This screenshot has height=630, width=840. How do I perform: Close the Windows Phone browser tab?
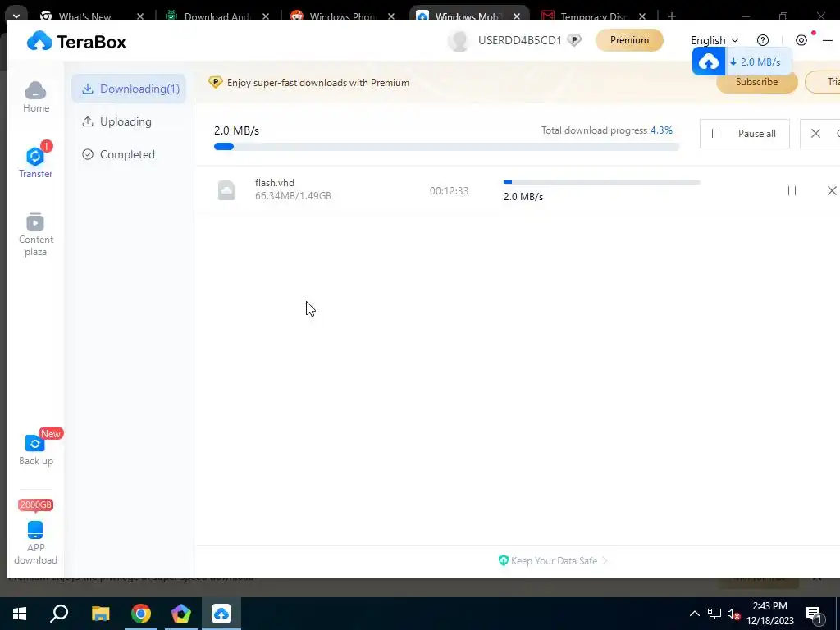click(391, 16)
